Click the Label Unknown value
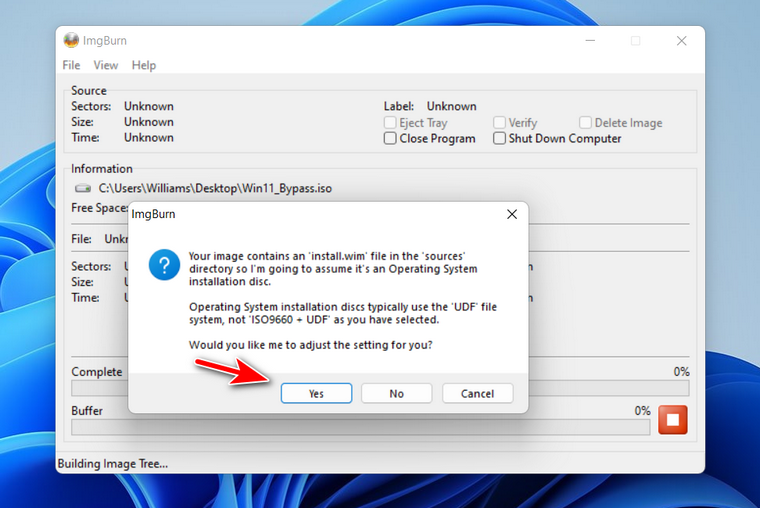The width and height of the screenshot is (760, 508). pyautogui.click(x=451, y=106)
